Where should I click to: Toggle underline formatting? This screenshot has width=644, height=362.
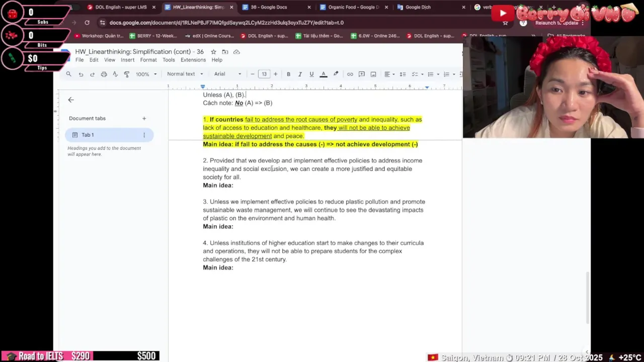[x=311, y=74]
